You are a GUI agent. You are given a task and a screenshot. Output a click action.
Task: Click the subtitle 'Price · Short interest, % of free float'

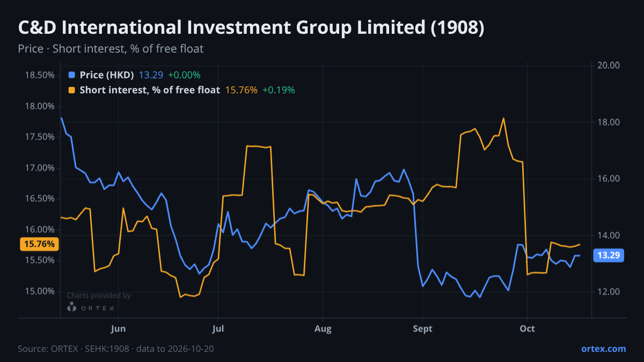(111, 49)
